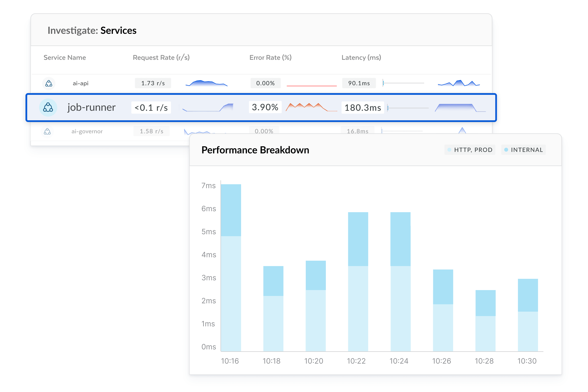Click the ai-governor service icon

click(x=47, y=131)
